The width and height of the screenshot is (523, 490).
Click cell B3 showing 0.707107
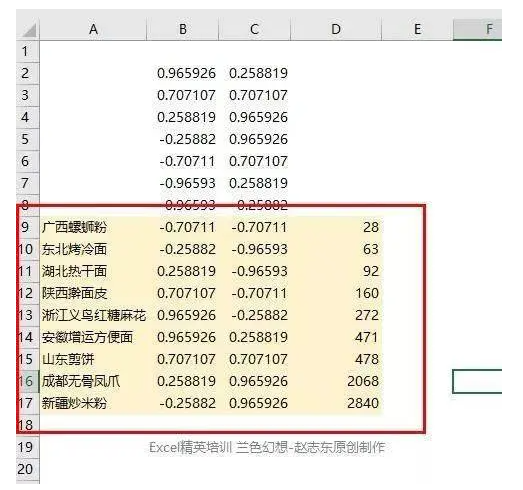pos(182,95)
